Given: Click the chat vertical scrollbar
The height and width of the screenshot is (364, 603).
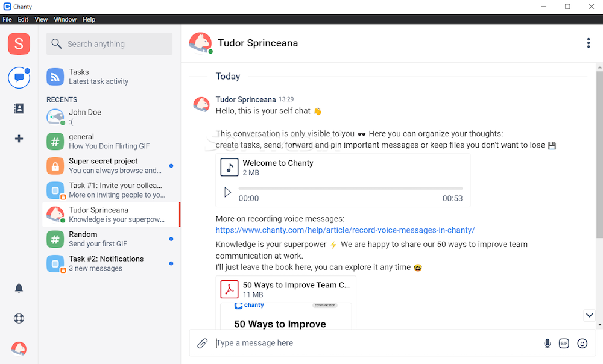Looking at the screenshot, I should pos(599,154).
